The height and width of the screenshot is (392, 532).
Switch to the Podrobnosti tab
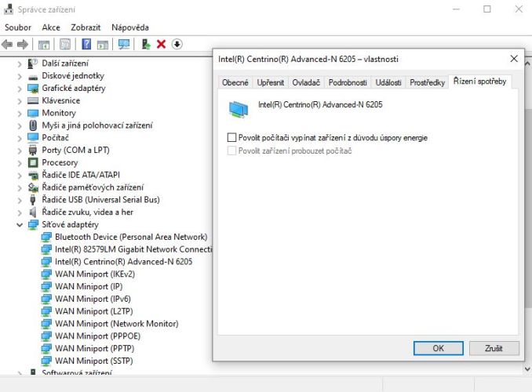tap(348, 82)
